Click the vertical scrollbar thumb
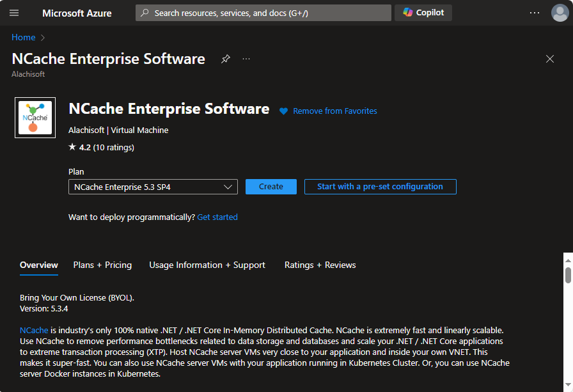Viewport: 573px width, 392px height. coord(568,275)
